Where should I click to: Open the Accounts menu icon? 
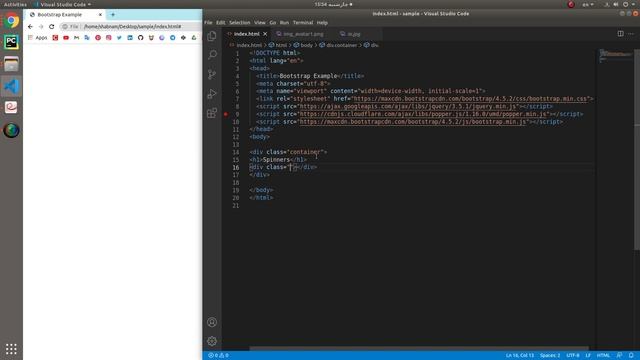pyautogui.click(x=212, y=322)
